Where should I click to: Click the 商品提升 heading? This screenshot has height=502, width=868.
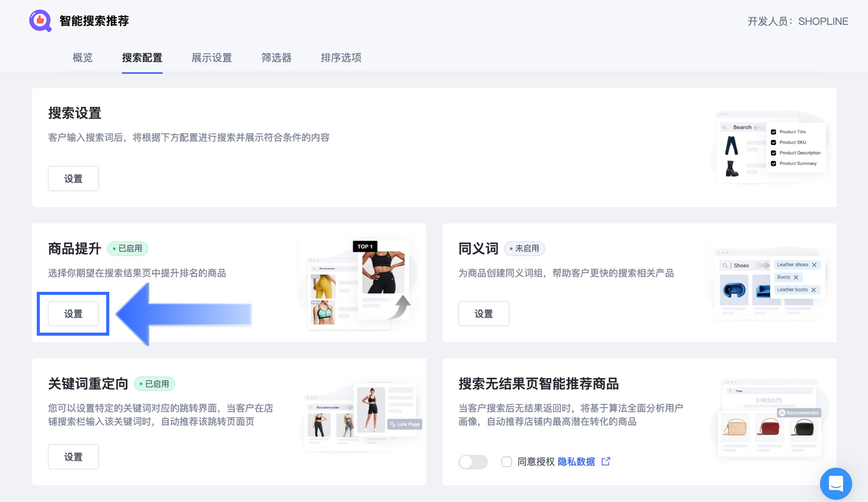75,248
